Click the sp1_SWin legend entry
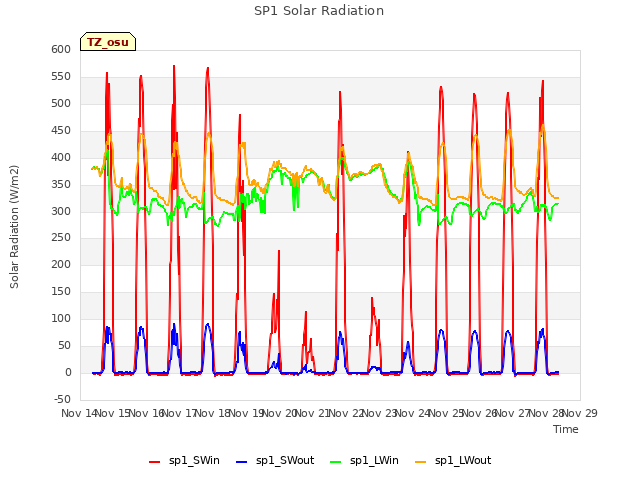Screen dimensions: 640x480 coord(184,461)
